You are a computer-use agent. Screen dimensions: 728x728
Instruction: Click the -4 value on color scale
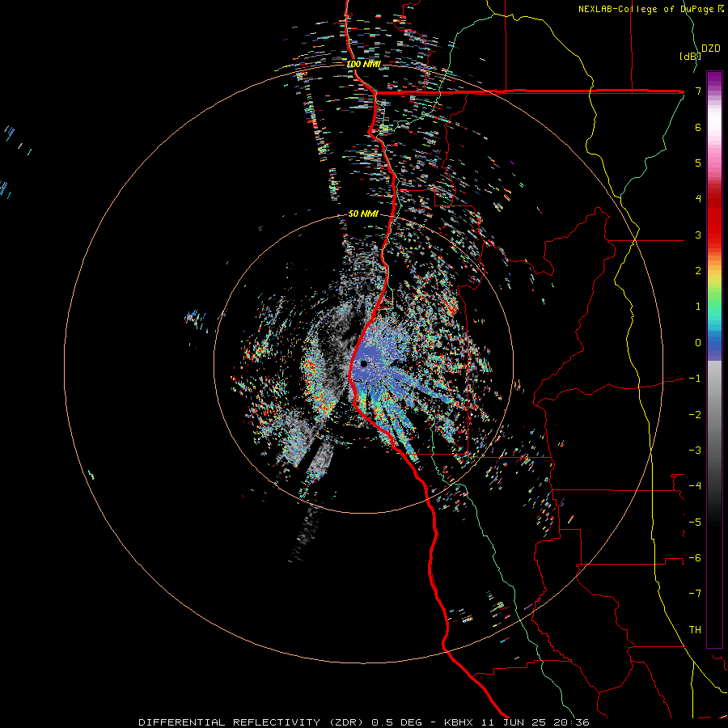tap(695, 486)
